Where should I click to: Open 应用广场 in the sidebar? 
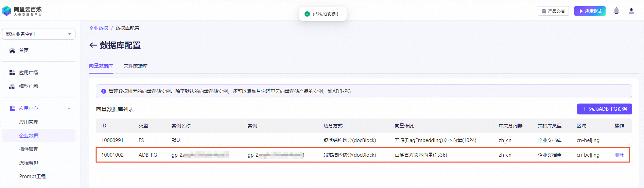[x=29, y=73]
